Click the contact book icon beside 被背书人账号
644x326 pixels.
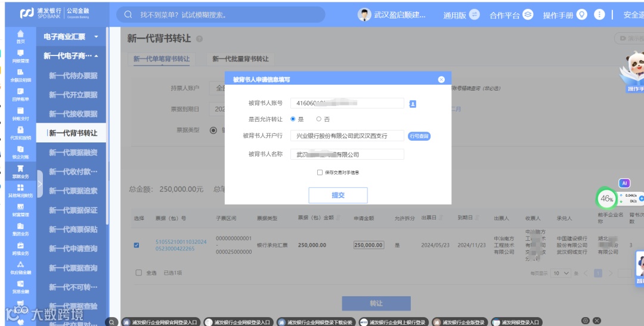[x=413, y=104]
